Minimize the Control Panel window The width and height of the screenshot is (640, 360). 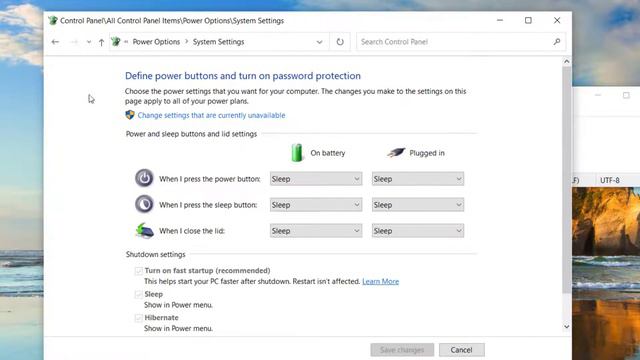tap(500, 20)
